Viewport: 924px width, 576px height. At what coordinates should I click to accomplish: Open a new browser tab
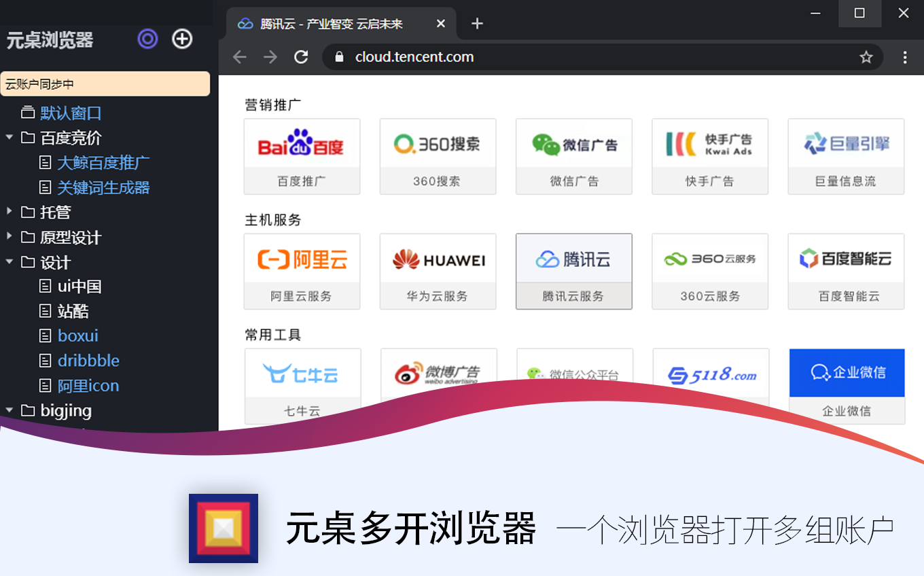[477, 24]
